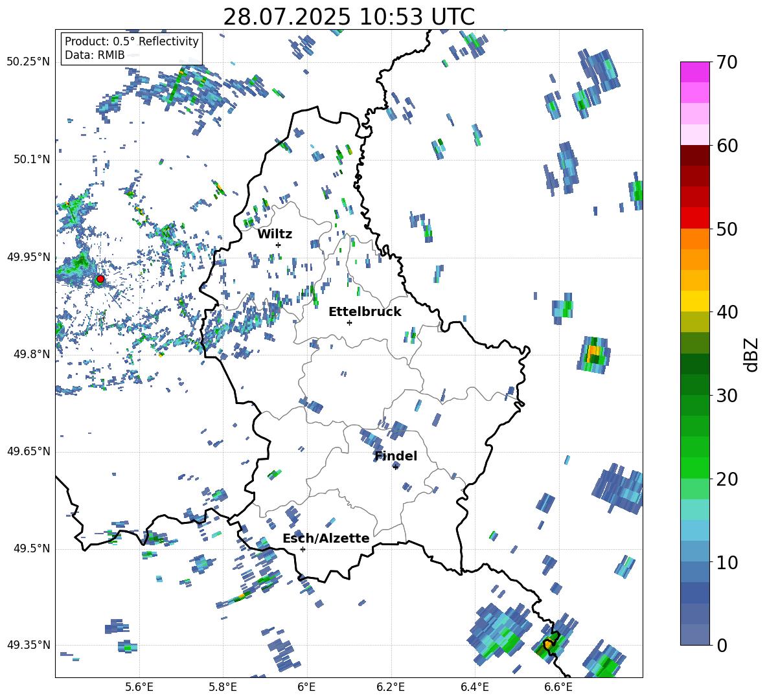
Task: Click the colorbar 50 tick label
Action: click(727, 229)
